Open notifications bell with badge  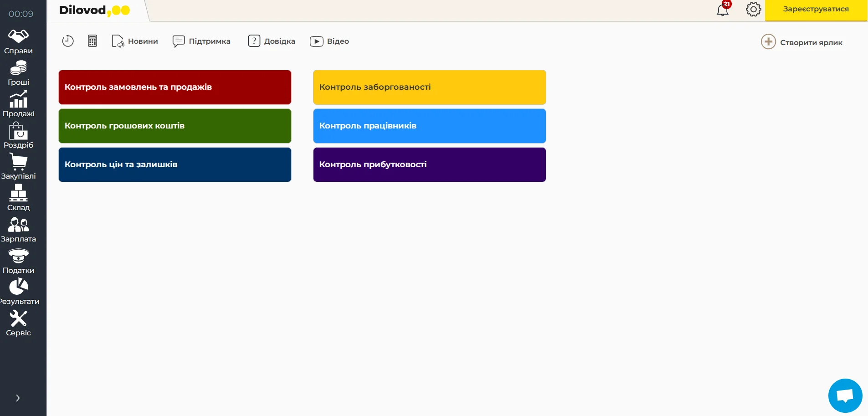click(723, 9)
